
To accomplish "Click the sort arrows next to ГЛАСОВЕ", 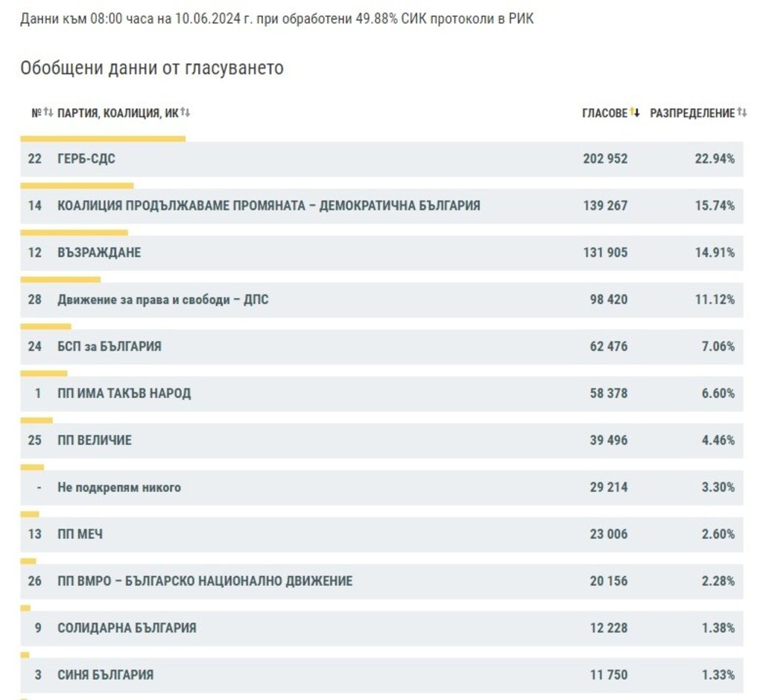I will [x=635, y=113].
